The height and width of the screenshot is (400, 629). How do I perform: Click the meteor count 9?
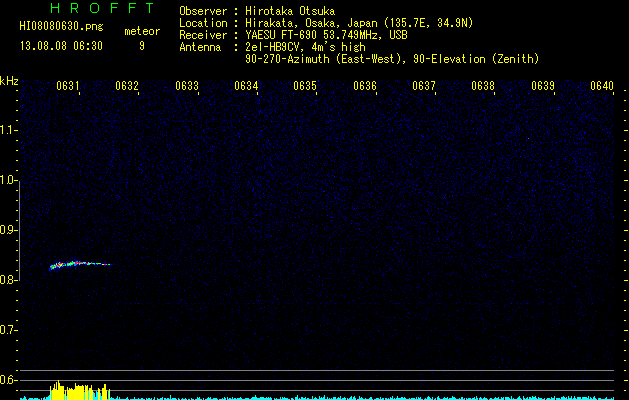click(x=142, y=46)
